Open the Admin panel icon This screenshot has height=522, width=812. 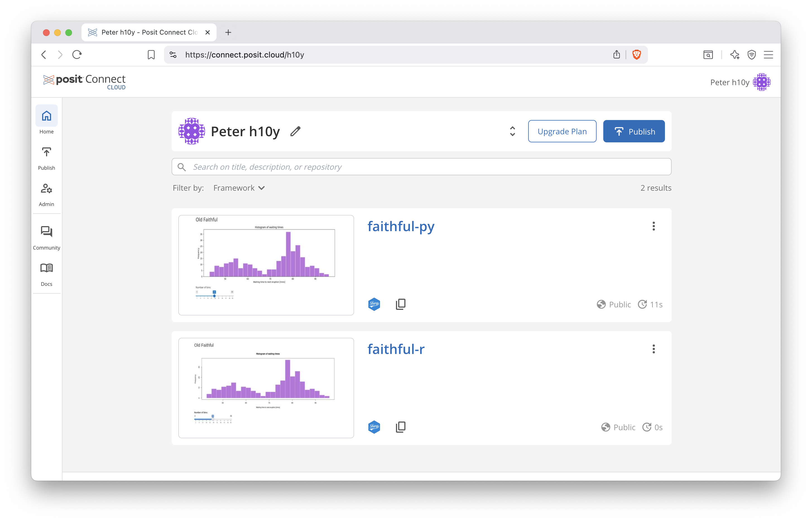click(46, 189)
